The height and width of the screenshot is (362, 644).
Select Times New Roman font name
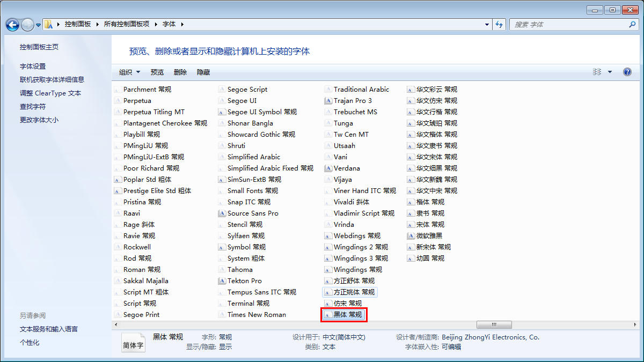257,315
